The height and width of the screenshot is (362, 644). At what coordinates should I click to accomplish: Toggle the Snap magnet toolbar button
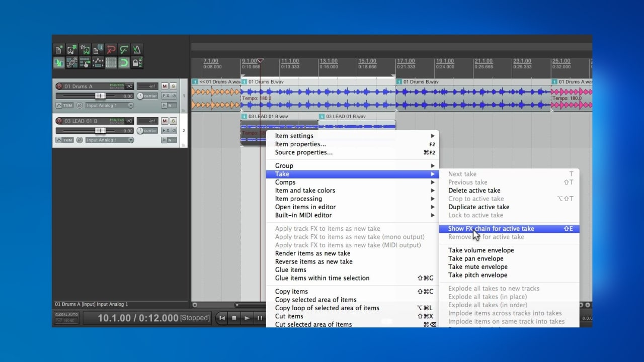pos(124,62)
